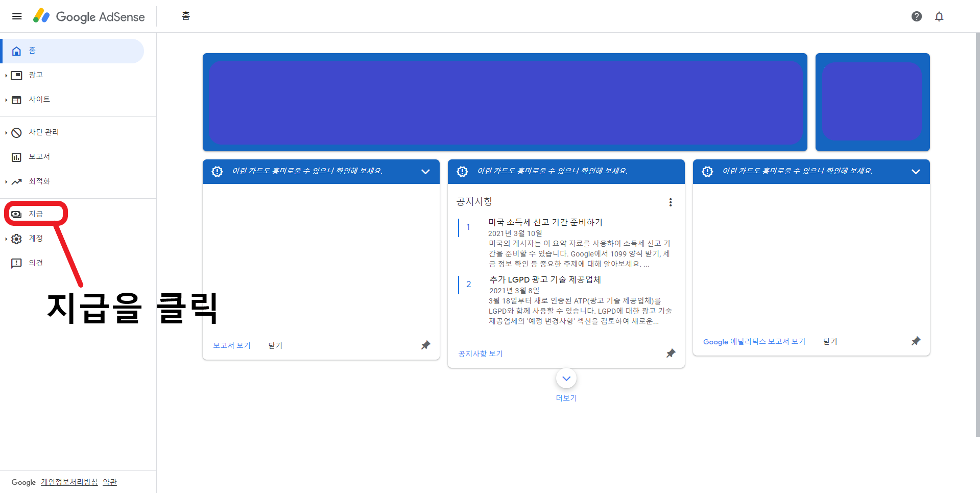This screenshot has width=980, height=493.
Task: Pin the Google 애널리틱스 card
Action: point(916,341)
